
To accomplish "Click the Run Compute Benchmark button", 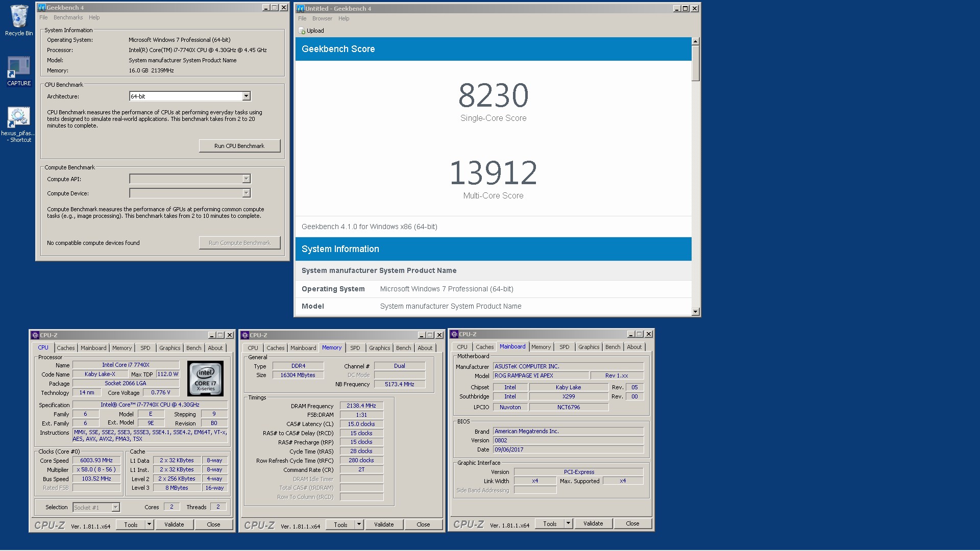I will (239, 243).
